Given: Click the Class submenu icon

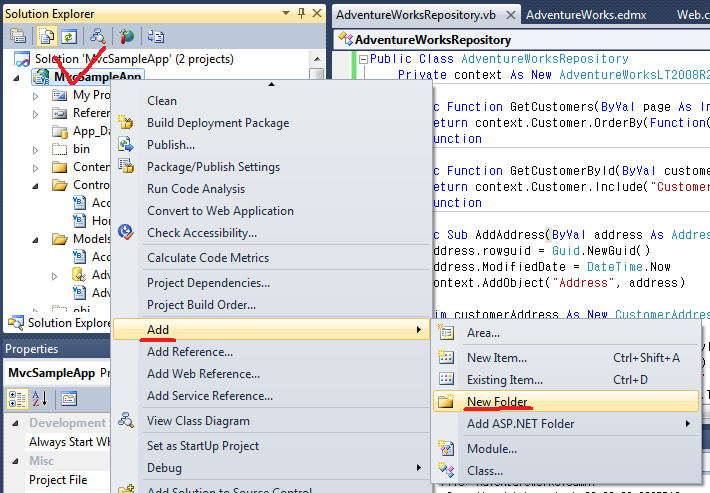Looking at the screenshot, I should 446,470.
